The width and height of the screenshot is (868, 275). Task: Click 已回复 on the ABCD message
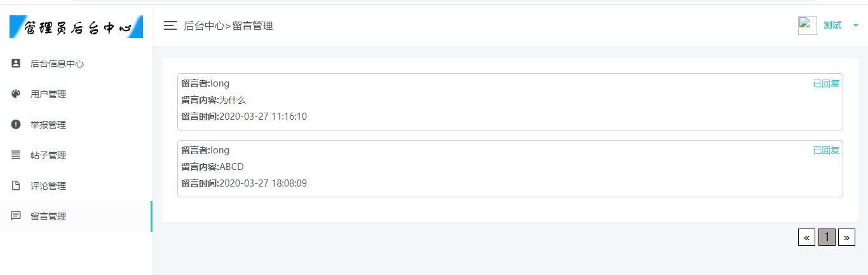[826, 150]
